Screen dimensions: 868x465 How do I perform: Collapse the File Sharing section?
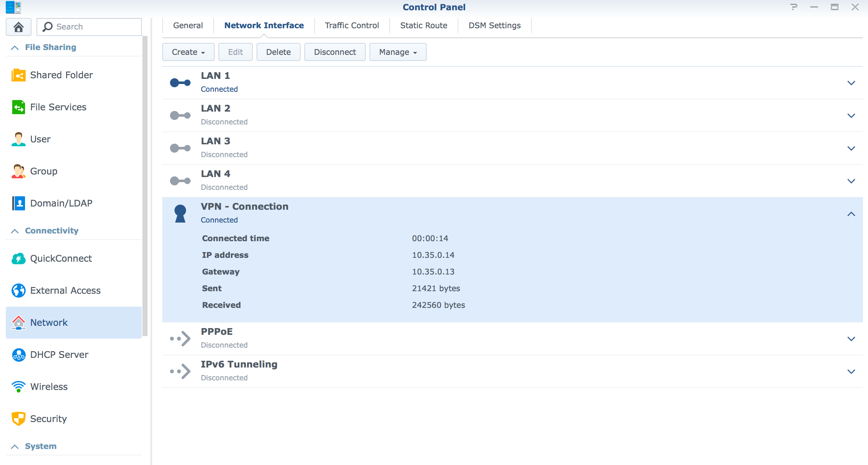(14, 47)
